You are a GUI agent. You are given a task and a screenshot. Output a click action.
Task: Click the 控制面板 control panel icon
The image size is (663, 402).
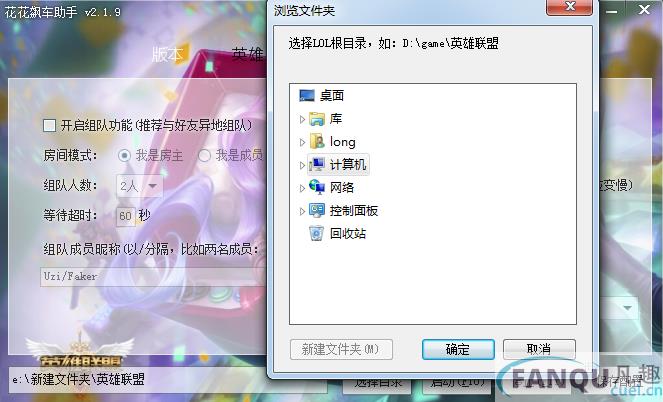(317, 210)
